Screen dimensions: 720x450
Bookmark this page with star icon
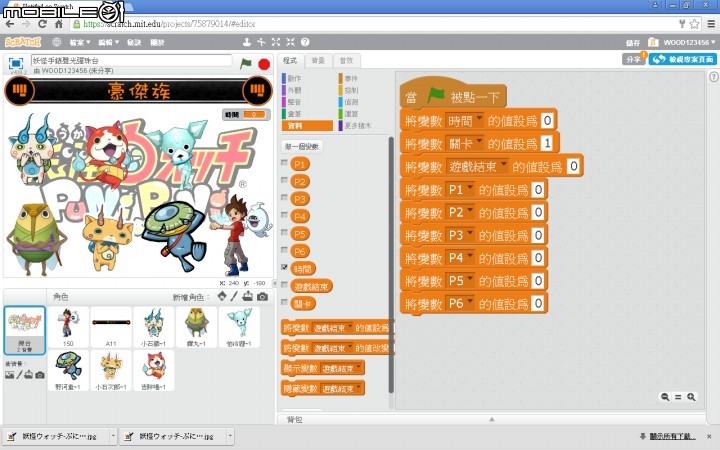(694, 24)
